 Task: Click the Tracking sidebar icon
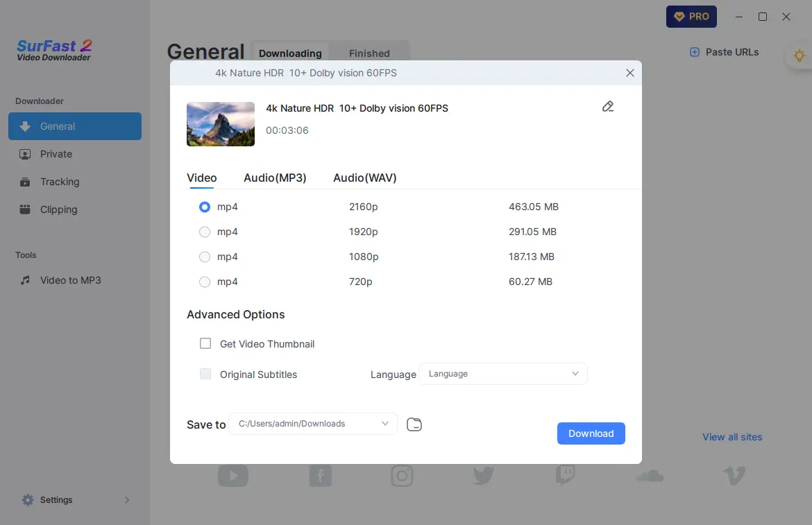point(25,182)
